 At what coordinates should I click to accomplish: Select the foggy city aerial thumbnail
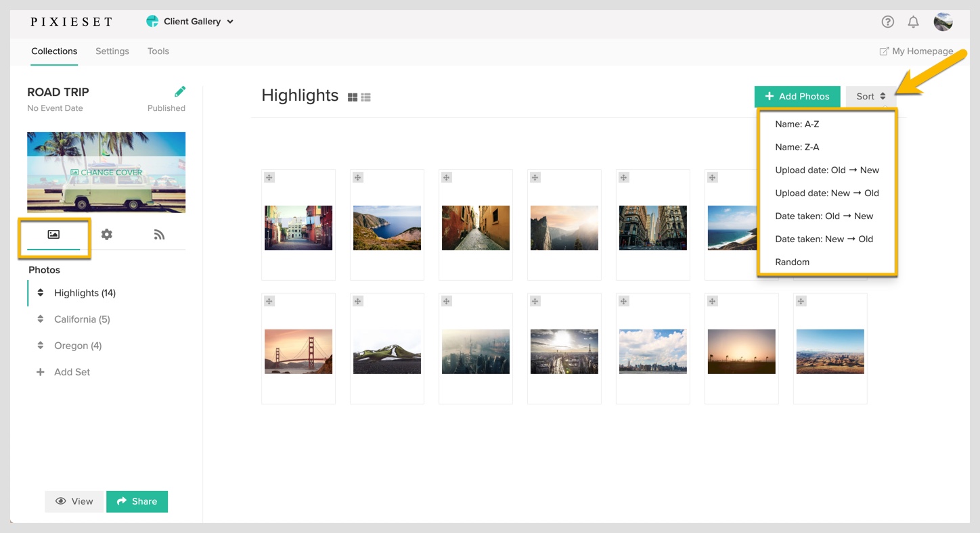(x=476, y=352)
